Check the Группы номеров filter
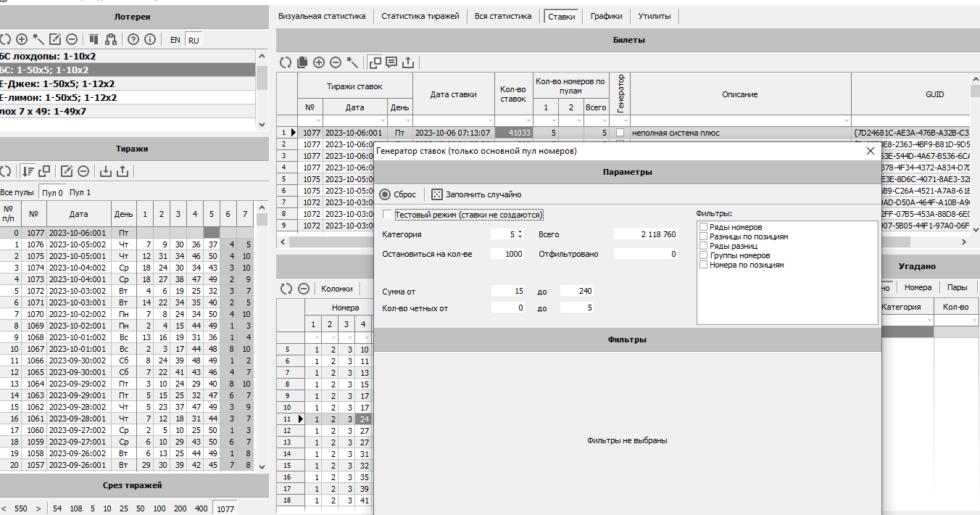Screen dimensions: 980x515 (703, 255)
